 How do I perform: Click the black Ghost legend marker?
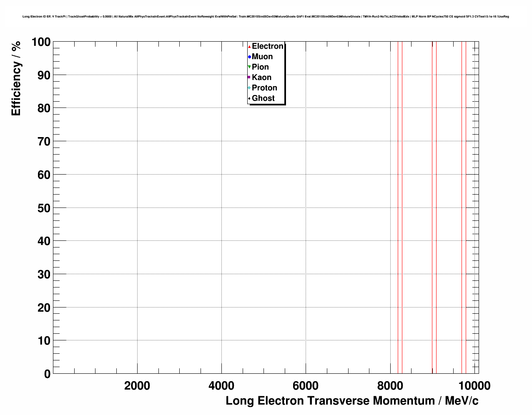(249, 98)
